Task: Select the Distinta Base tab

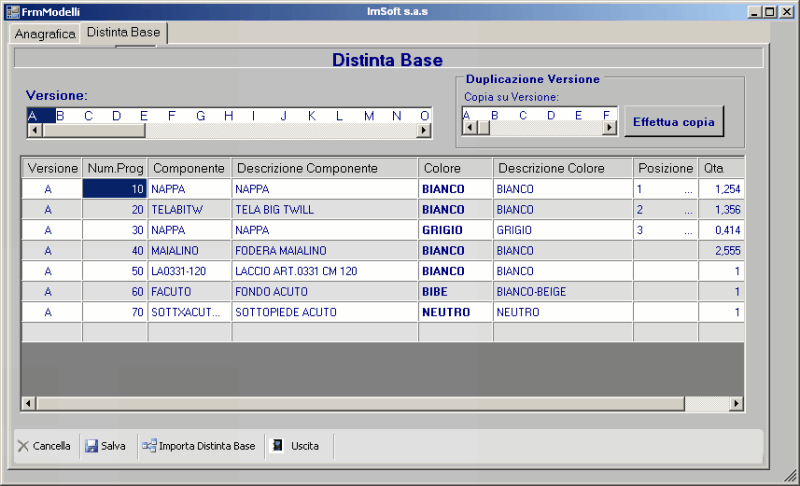Action: coord(123,32)
